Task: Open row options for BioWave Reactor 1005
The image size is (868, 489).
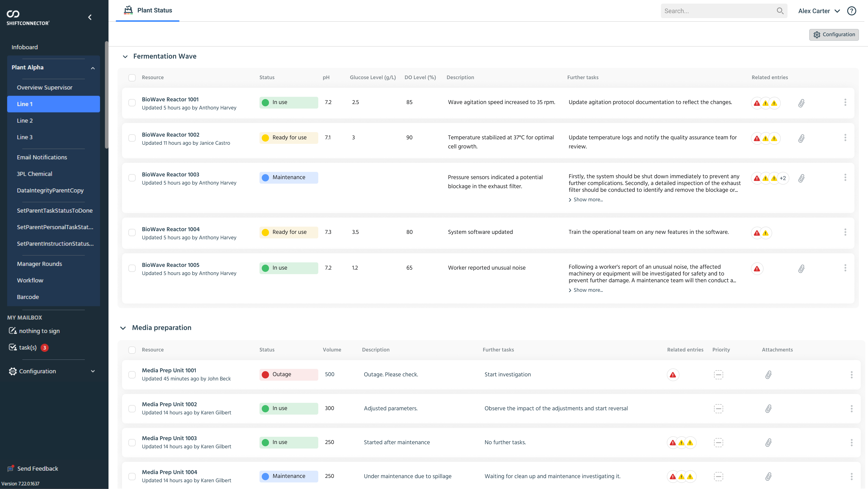Action: (845, 268)
